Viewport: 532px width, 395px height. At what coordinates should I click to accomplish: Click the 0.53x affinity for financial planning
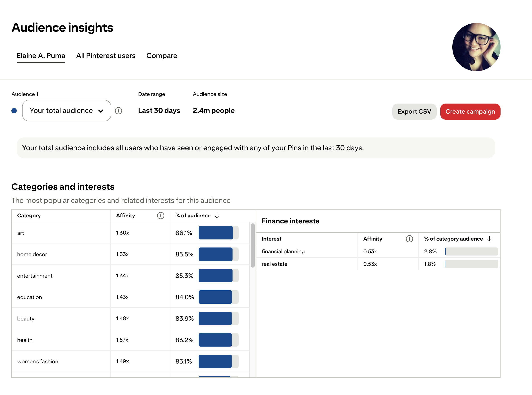pos(370,252)
